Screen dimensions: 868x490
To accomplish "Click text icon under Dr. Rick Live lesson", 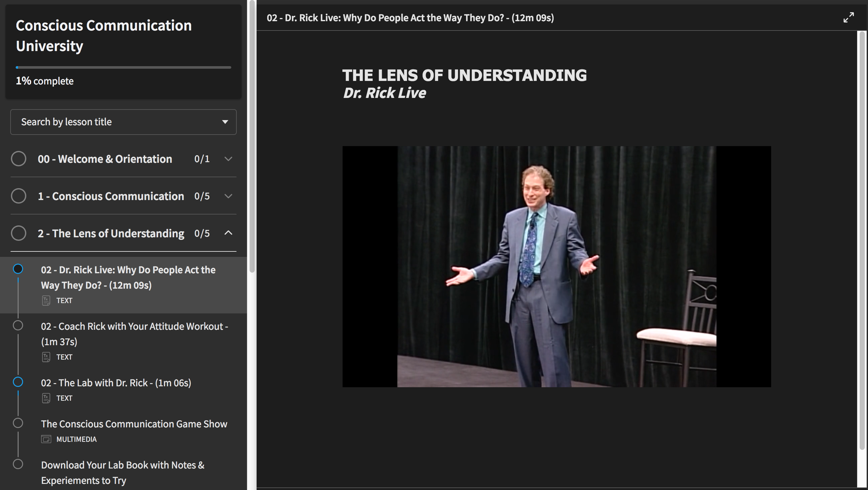I will (x=46, y=300).
